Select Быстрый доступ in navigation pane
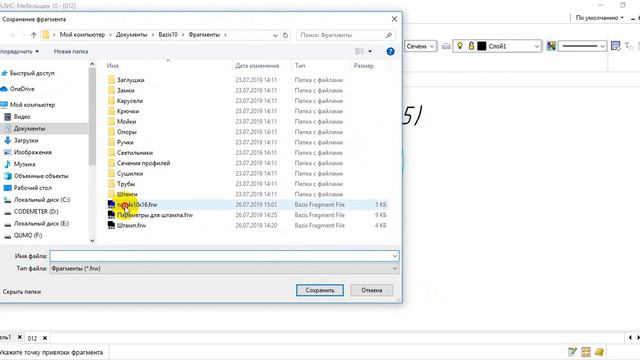 click(32, 73)
